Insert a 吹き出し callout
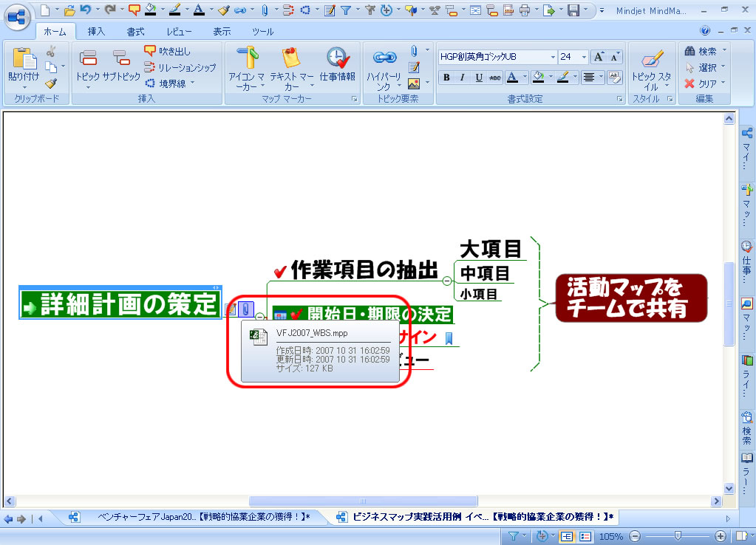Screen dimensions: 756x545 click(x=168, y=52)
